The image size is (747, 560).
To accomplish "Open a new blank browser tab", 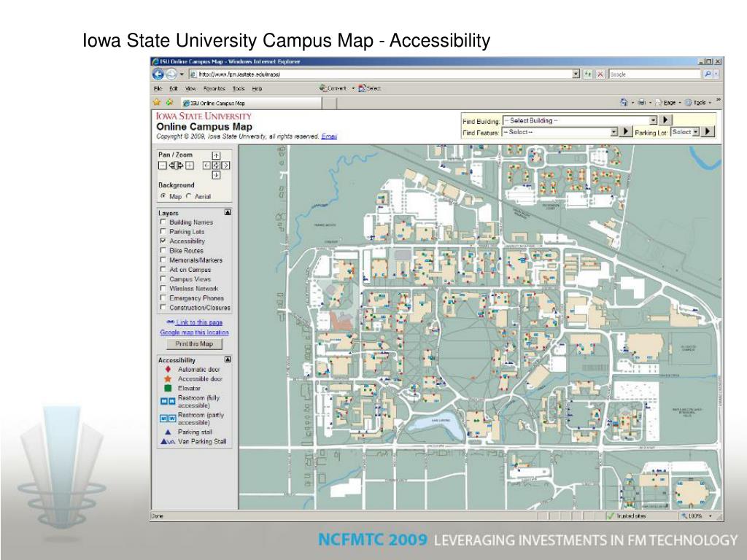I will 329,103.
